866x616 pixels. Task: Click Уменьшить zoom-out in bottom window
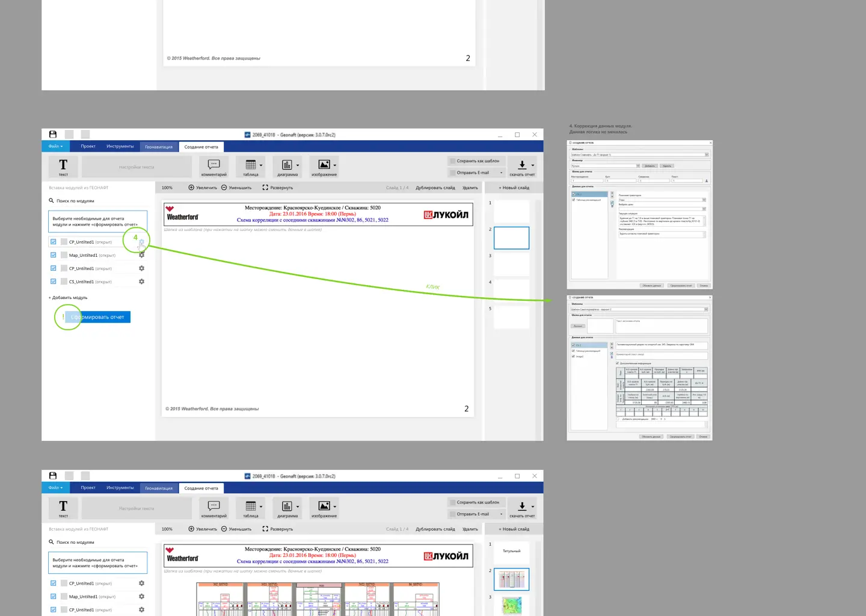pyautogui.click(x=236, y=529)
